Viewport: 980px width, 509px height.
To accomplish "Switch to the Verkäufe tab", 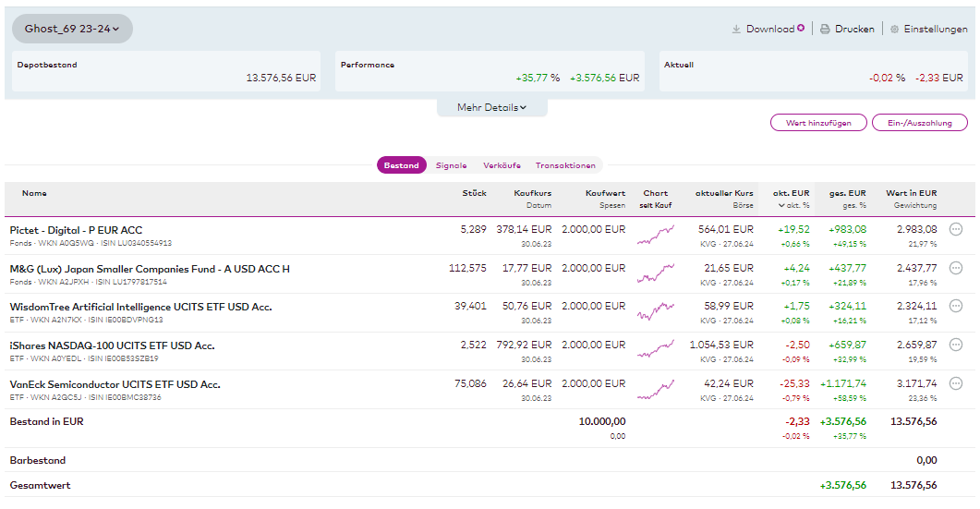I will pyautogui.click(x=501, y=165).
